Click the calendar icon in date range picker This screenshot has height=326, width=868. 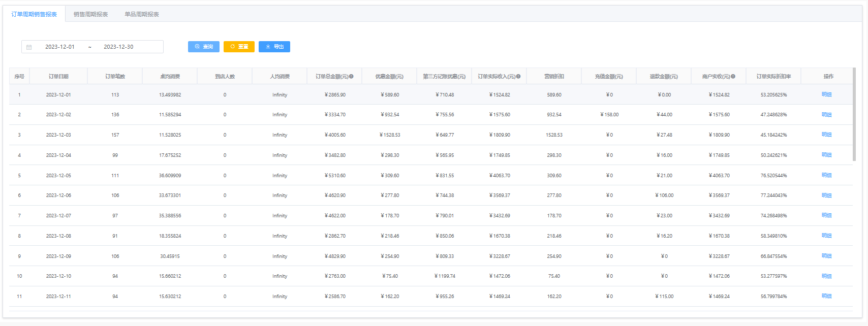coord(29,47)
